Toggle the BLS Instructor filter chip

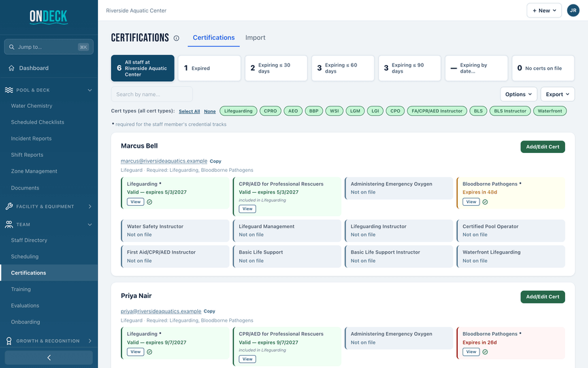510,111
